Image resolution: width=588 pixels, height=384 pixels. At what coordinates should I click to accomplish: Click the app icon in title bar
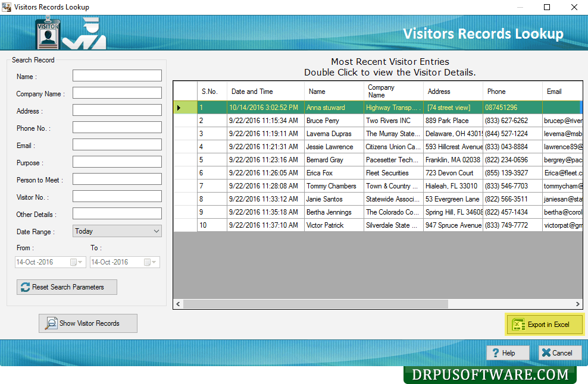7,7
